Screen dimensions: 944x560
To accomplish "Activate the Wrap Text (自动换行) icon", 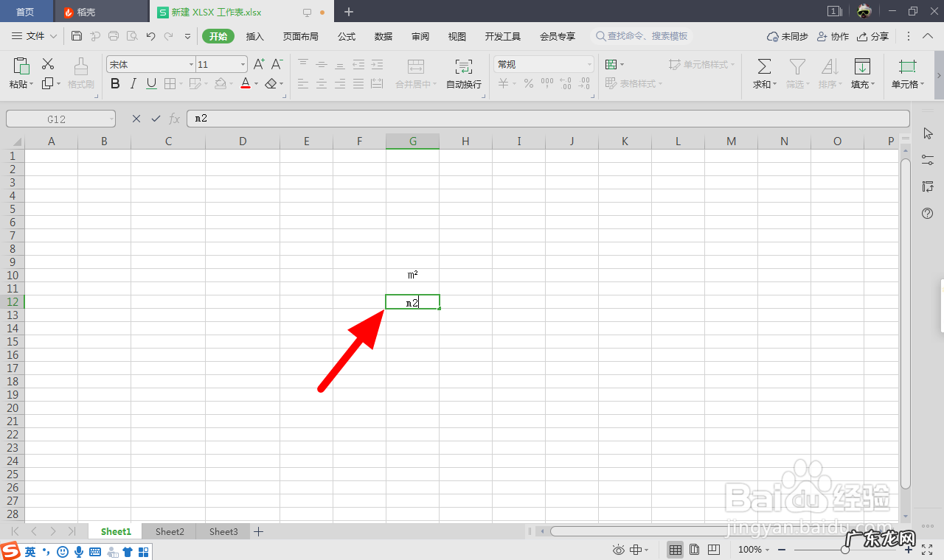I will coord(463,72).
